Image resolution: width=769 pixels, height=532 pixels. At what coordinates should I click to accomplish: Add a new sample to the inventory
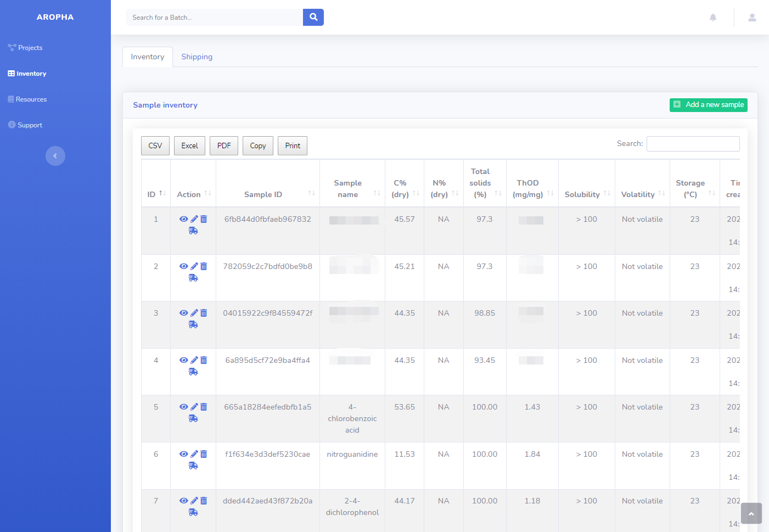(708, 105)
